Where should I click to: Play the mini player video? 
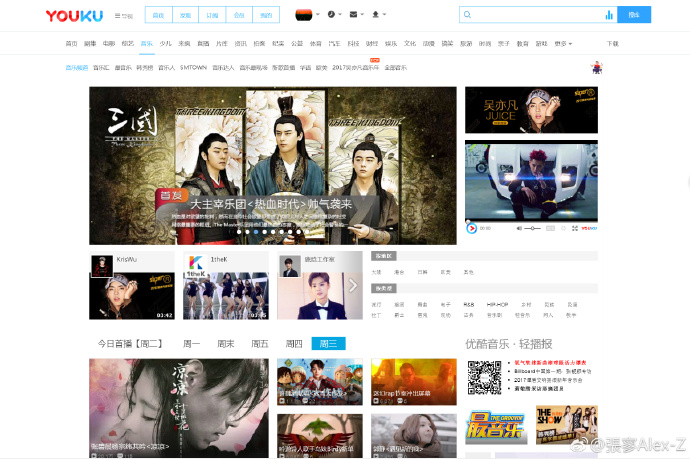pos(471,228)
